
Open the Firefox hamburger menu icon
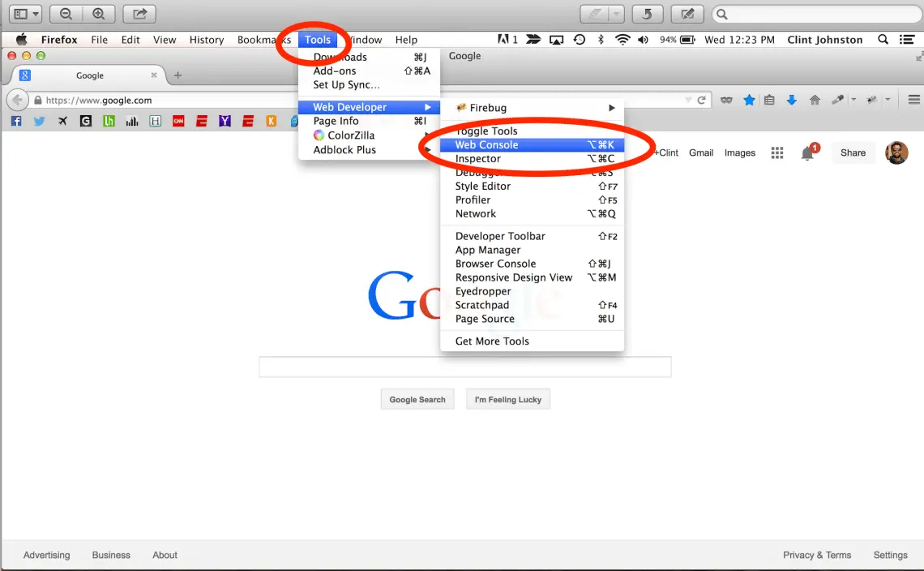(914, 100)
